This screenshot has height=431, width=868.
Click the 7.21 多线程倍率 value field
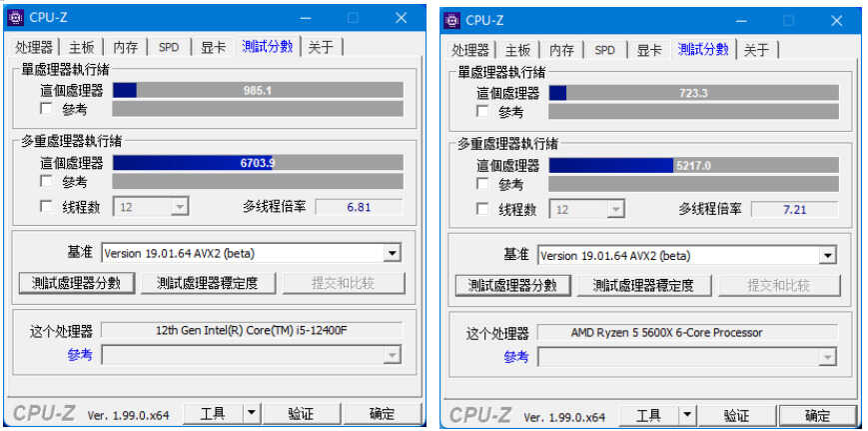click(x=794, y=210)
